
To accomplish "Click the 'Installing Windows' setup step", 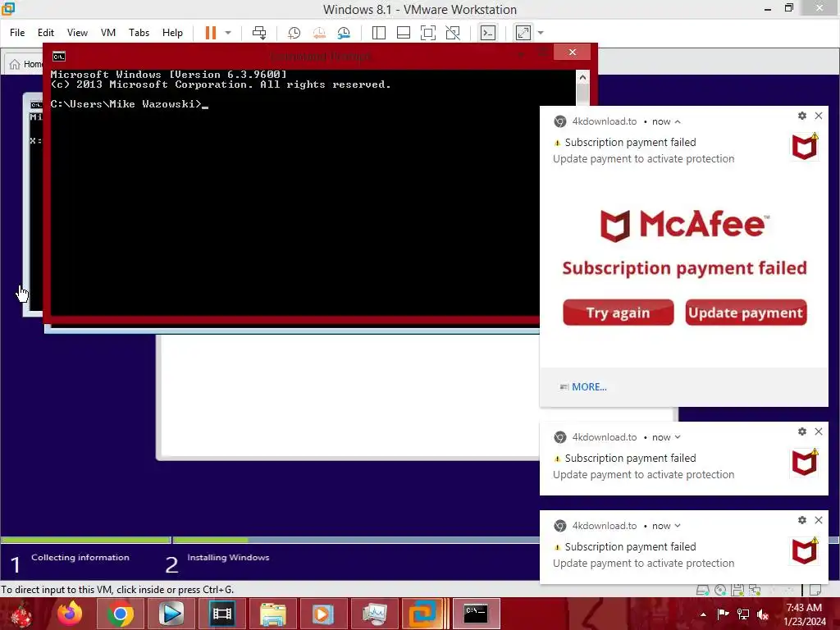I will 228,558.
